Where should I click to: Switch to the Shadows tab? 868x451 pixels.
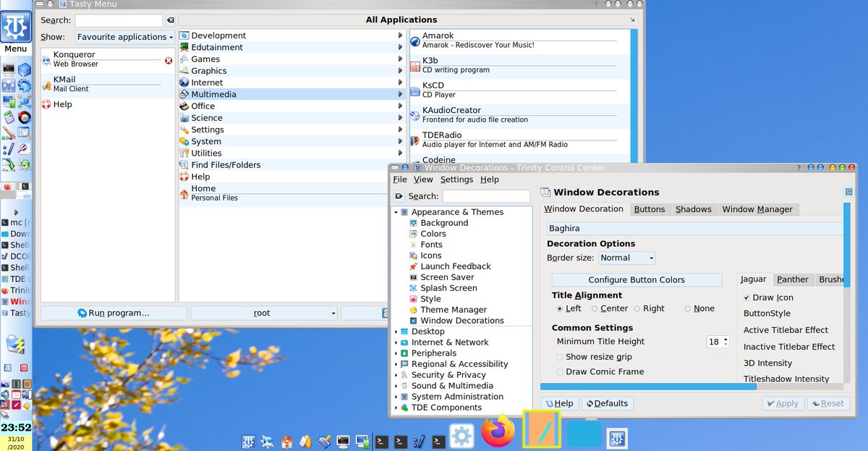pos(693,209)
